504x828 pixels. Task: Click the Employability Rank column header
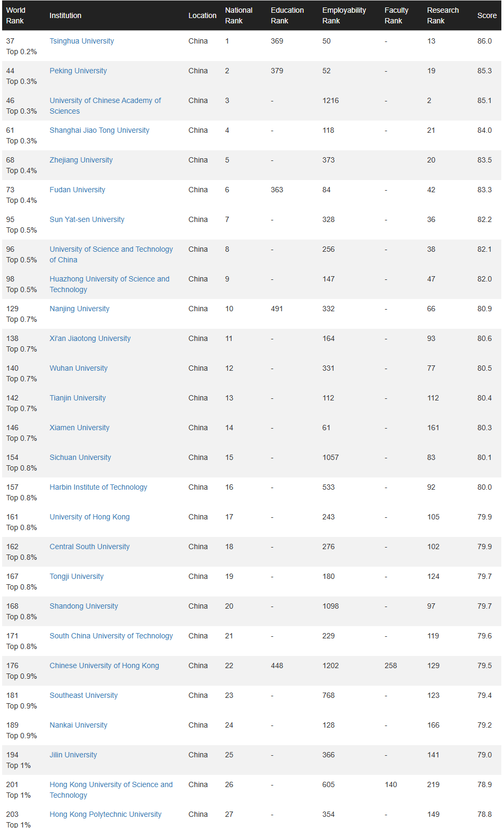coord(344,15)
